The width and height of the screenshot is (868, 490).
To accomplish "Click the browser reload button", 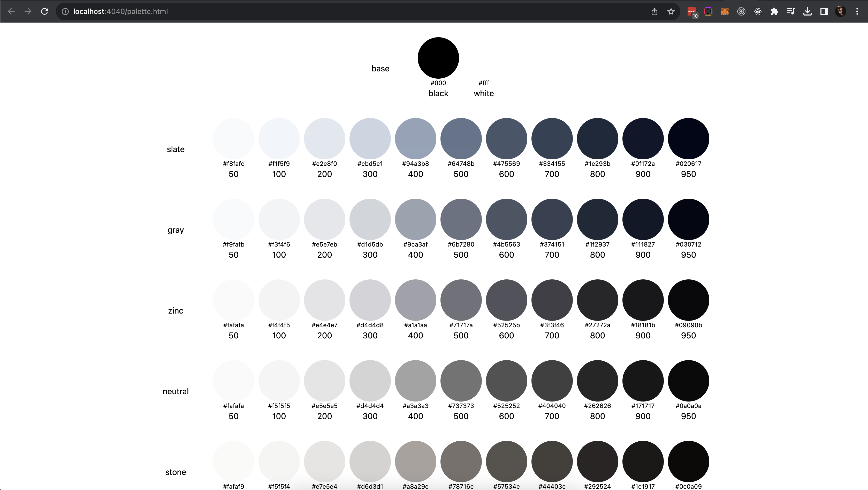I will [44, 11].
